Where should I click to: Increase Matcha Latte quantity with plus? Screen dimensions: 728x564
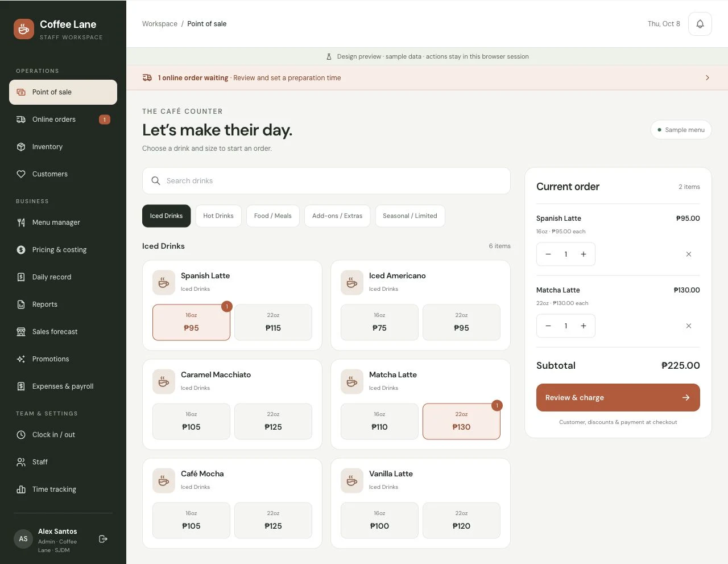pyautogui.click(x=584, y=326)
